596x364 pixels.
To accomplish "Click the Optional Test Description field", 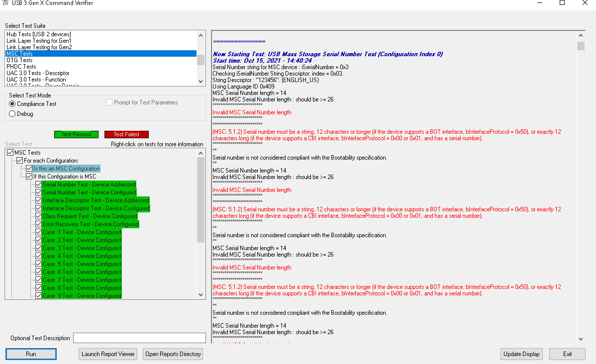I will [x=139, y=338].
